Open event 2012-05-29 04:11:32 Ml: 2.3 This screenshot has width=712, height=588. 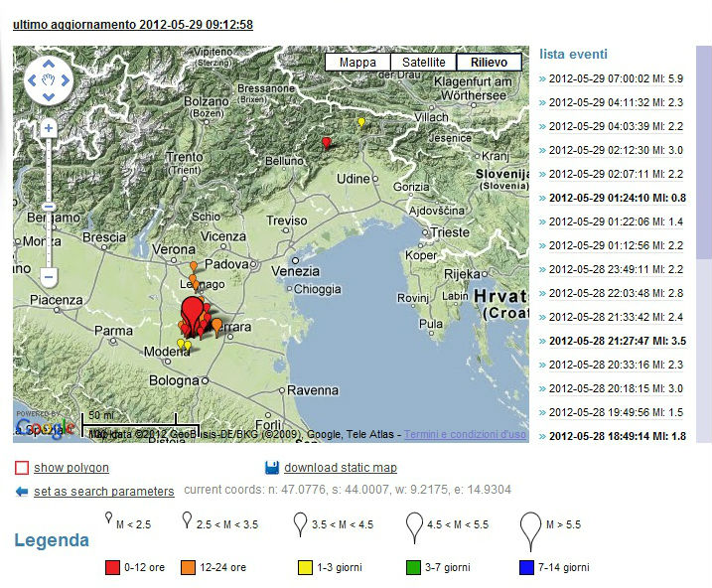coord(616,102)
